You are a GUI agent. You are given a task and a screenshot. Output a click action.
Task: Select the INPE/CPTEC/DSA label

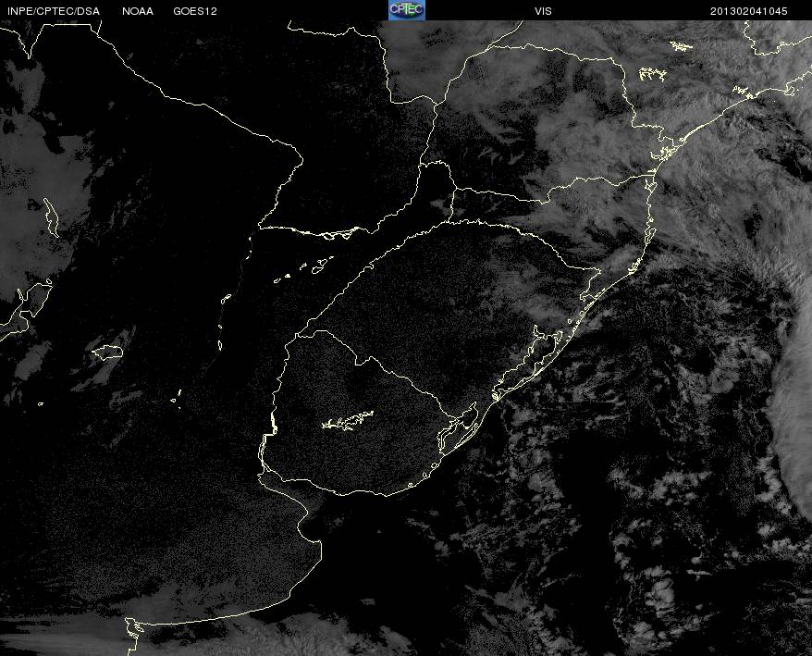(54, 11)
